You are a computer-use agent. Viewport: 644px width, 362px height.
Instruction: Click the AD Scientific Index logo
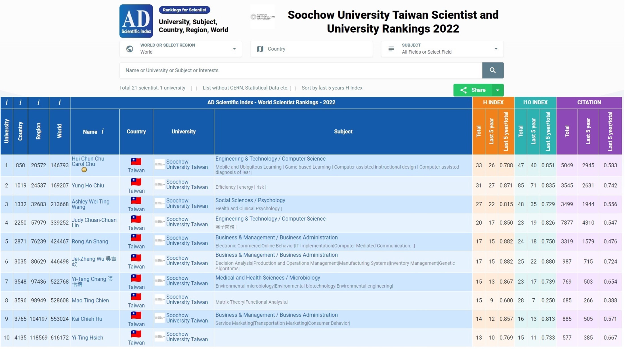(136, 21)
